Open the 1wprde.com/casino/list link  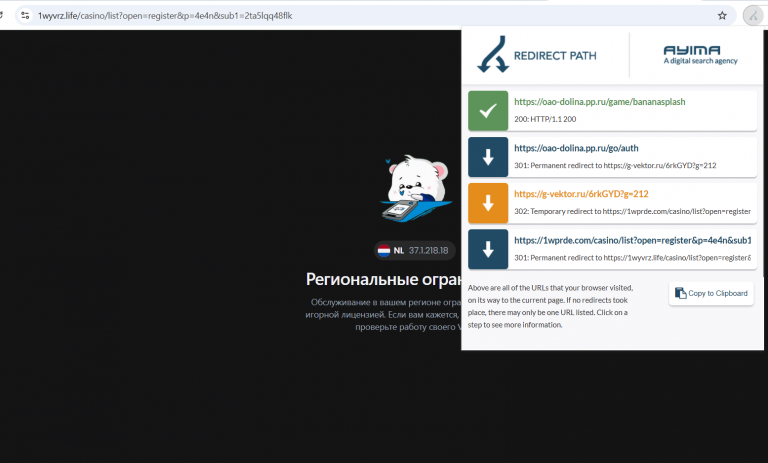coord(632,240)
